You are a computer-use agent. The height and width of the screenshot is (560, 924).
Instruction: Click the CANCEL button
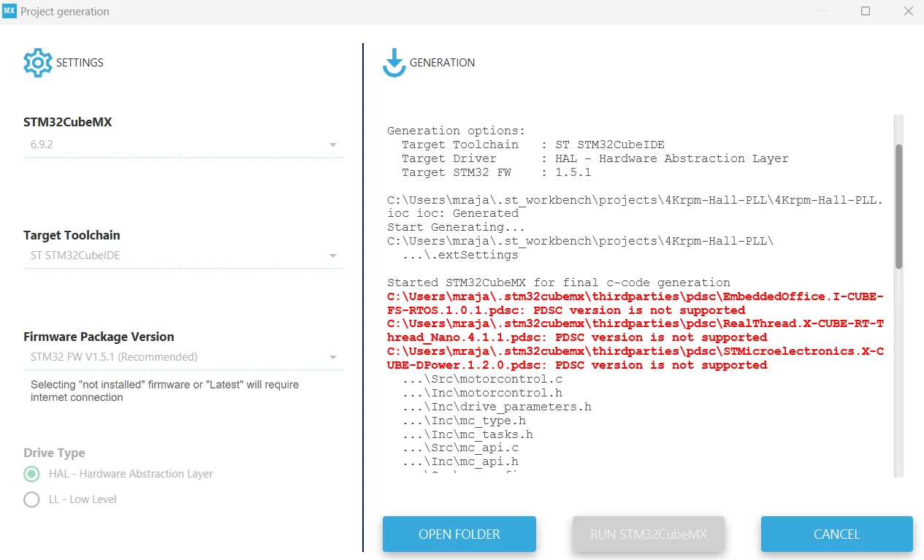[837, 534]
